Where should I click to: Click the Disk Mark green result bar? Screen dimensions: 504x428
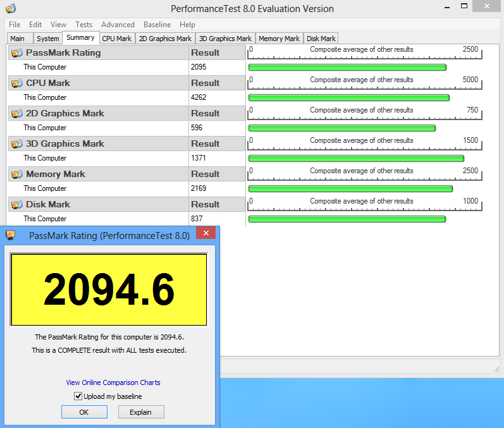coord(347,219)
